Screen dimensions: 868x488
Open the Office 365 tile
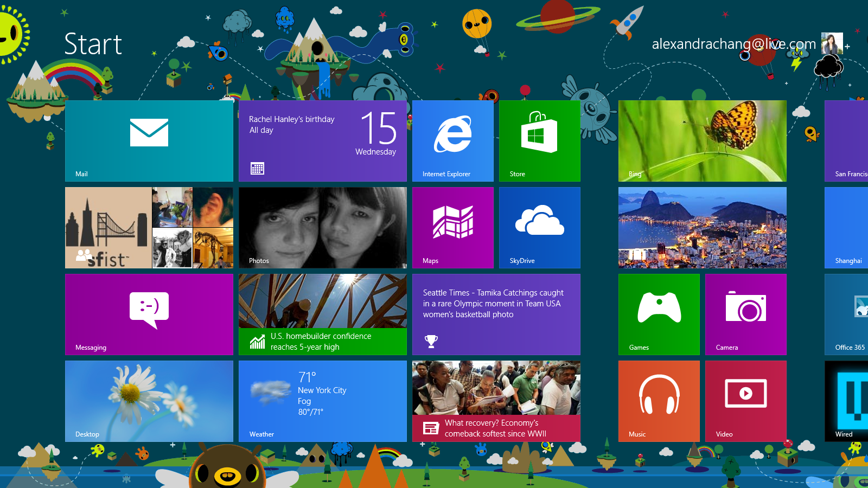(846, 314)
